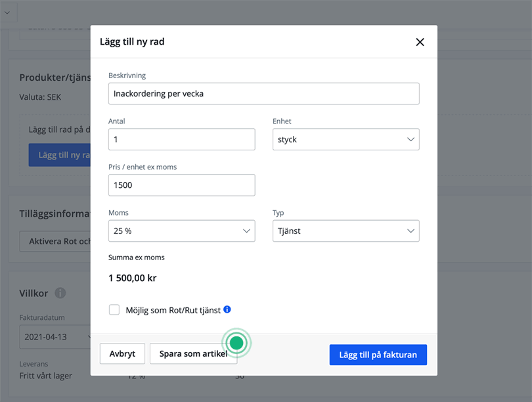
Task: Click the blue Lägg till ny rad button
Action: [x=60, y=155]
